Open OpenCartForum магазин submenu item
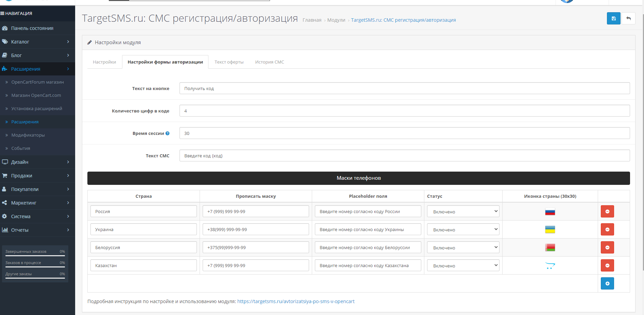Screen dimensions: 644x315 tap(37, 82)
